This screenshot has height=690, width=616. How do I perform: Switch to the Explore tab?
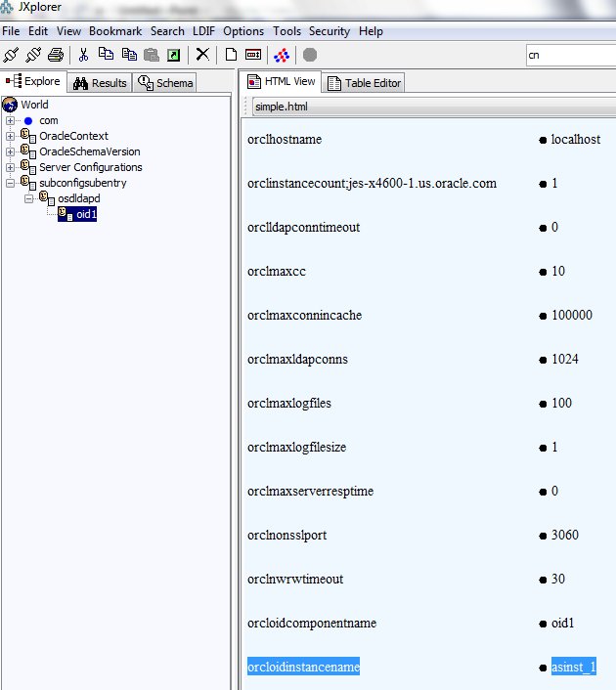(33, 81)
